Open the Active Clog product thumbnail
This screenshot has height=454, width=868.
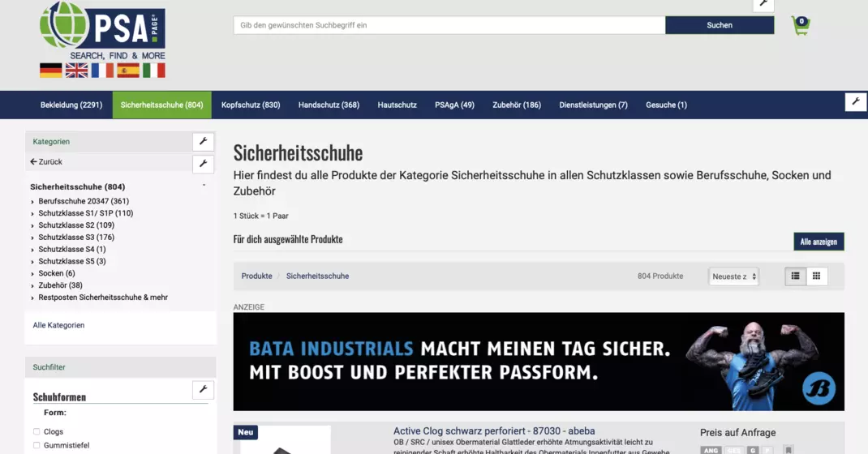click(286, 440)
